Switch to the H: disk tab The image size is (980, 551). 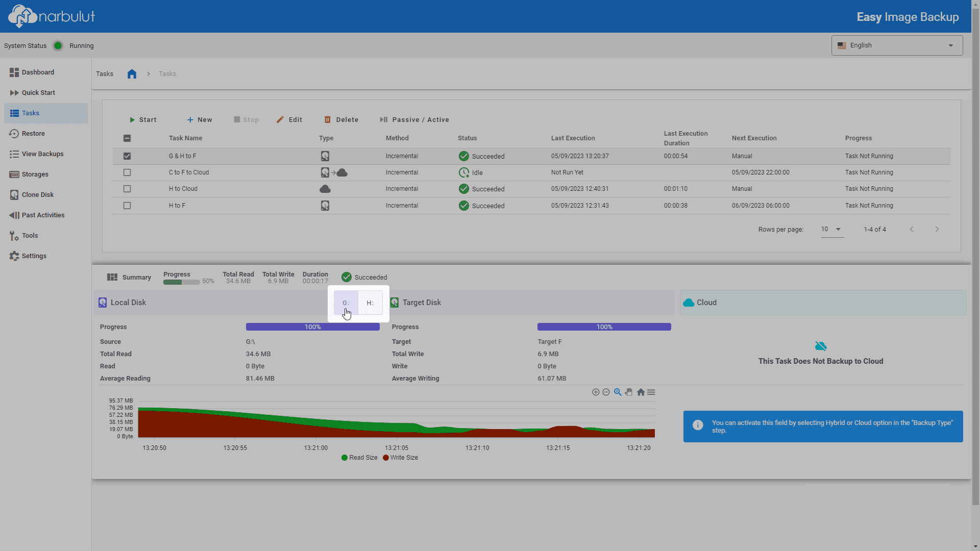[x=370, y=303]
